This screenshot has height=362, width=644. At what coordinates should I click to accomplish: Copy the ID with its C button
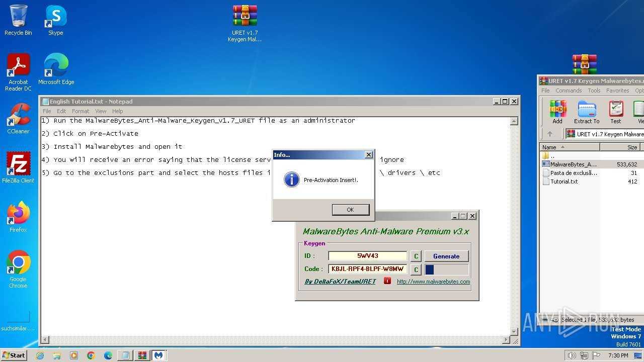[x=416, y=256]
